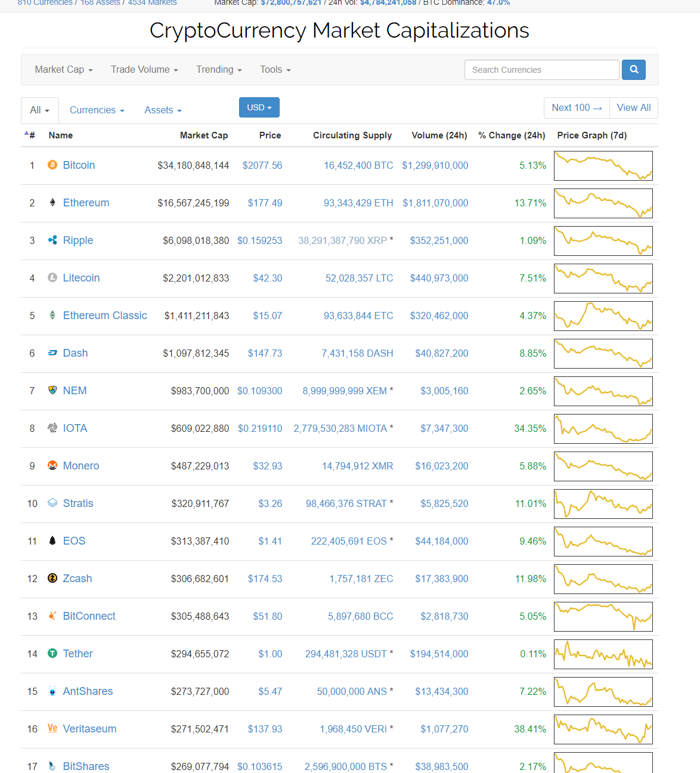Viewport: 700px width, 773px height.
Task: Sort by Volume (24h) column header
Action: click(x=439, y=135)
